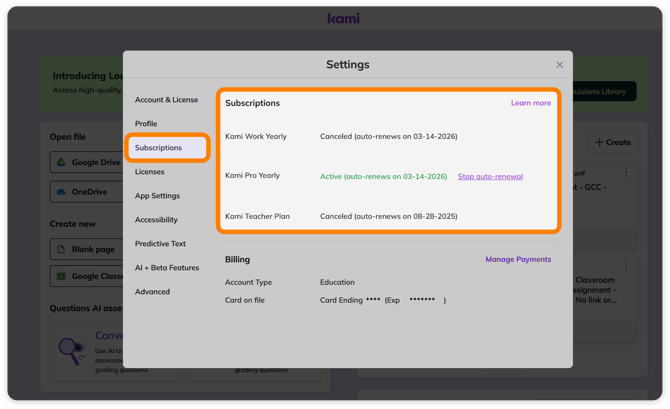The image size is (670, 409).
Task: Click the Active auto-renews status text
Action: (x=383, y=177)
